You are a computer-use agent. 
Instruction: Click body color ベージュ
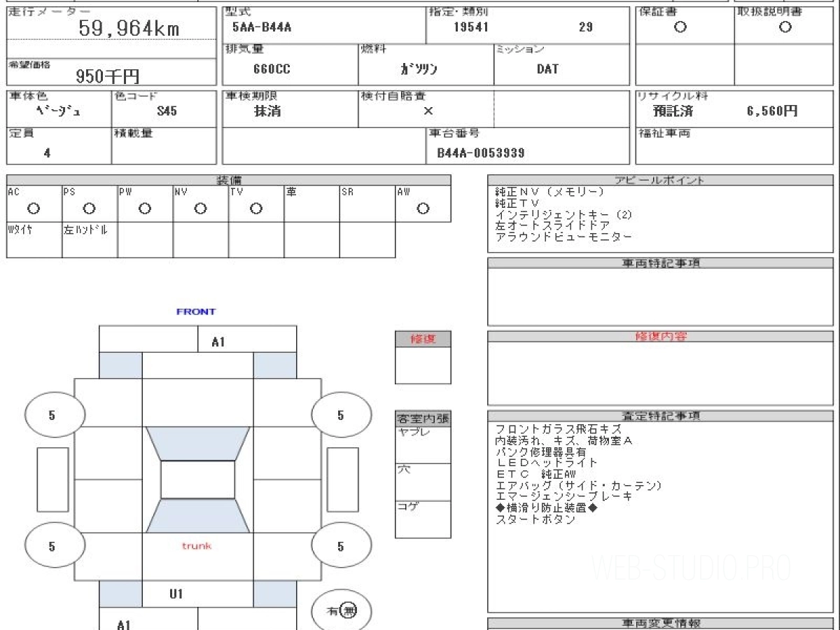click(x=58, y=111)
